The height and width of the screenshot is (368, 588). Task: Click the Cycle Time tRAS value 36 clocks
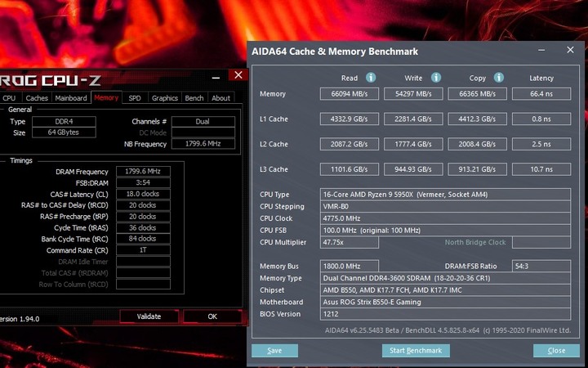click(x=143, y=227)
